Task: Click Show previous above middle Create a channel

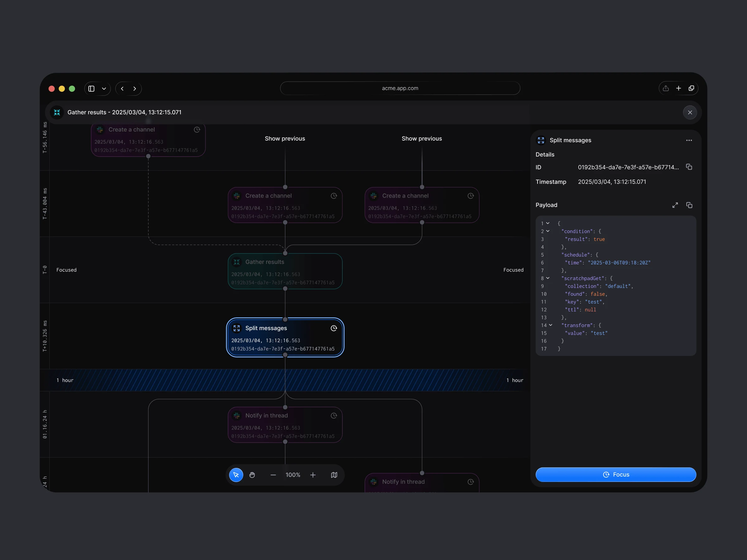Action: [285, 139]
